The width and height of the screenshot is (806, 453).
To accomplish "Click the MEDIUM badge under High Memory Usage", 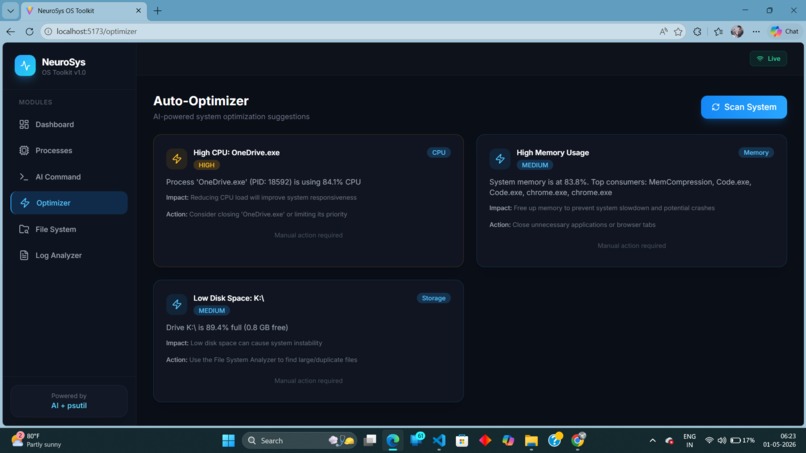I will pos(535,165).
